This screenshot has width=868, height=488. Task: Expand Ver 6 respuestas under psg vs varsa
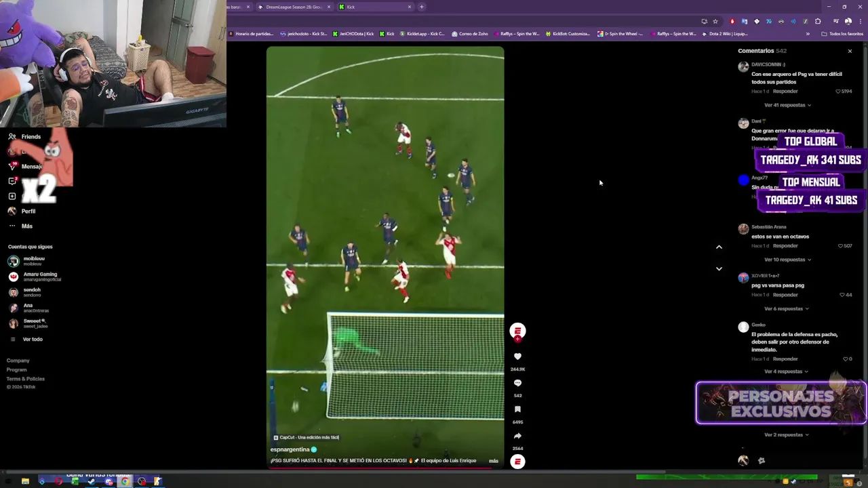click(x=786, y=309)
